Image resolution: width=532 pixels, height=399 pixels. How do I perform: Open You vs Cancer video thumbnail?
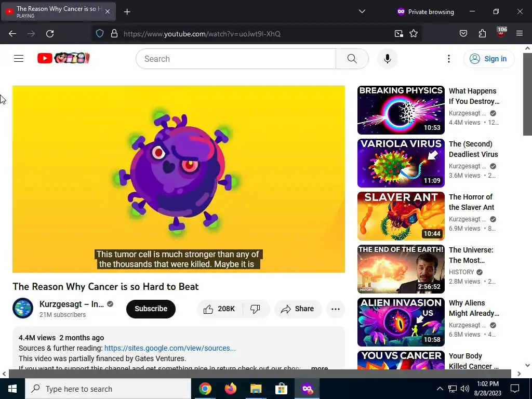click(x=401, y=360)
